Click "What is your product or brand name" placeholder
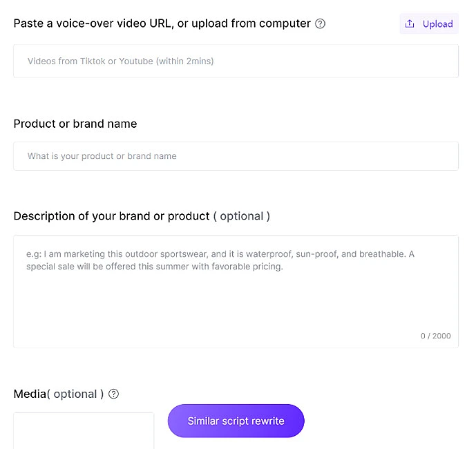 click(102, 156)
